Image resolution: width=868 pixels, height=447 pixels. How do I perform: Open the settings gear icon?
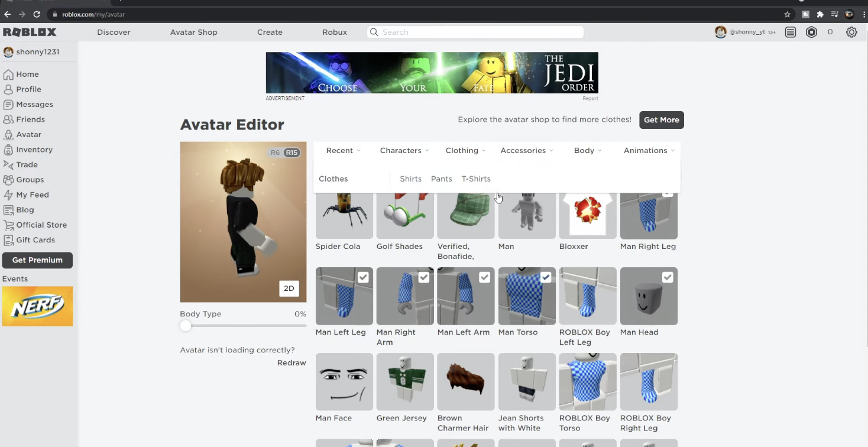point(851,33)
